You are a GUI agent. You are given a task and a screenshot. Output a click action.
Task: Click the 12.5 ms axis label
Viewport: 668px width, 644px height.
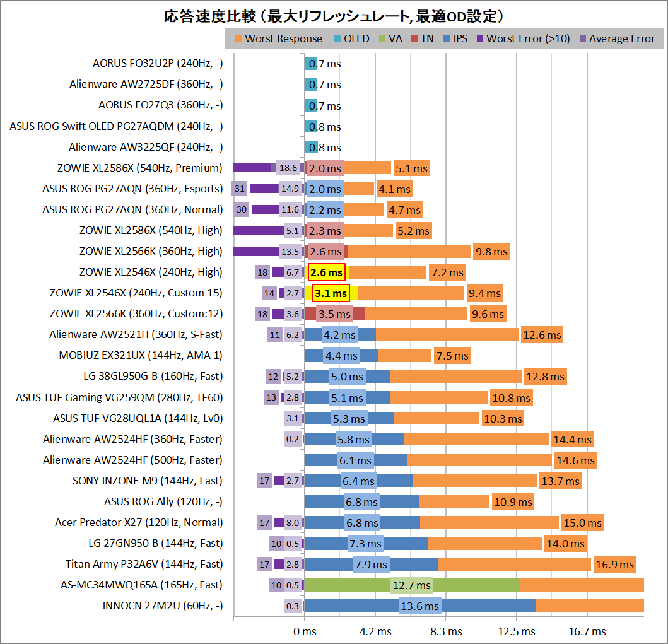(517, 631)
